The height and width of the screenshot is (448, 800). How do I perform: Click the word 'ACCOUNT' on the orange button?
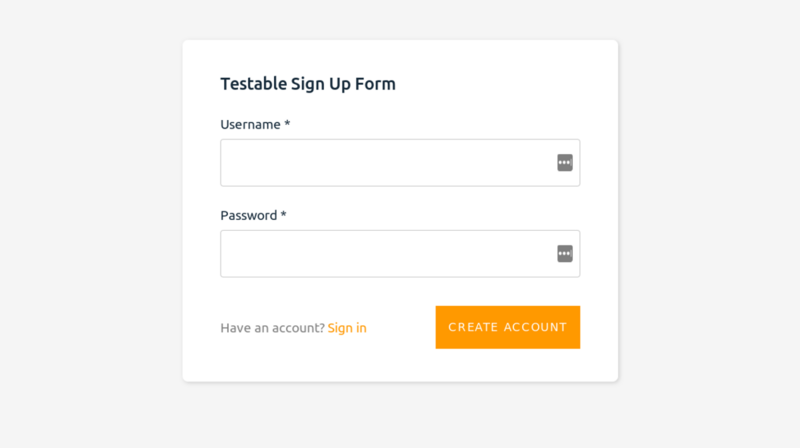(534, 328)
